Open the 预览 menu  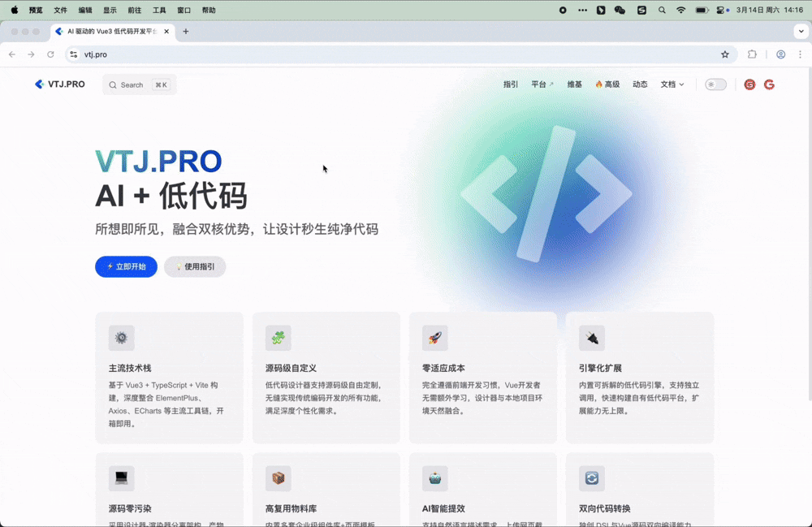pos(36,10)
